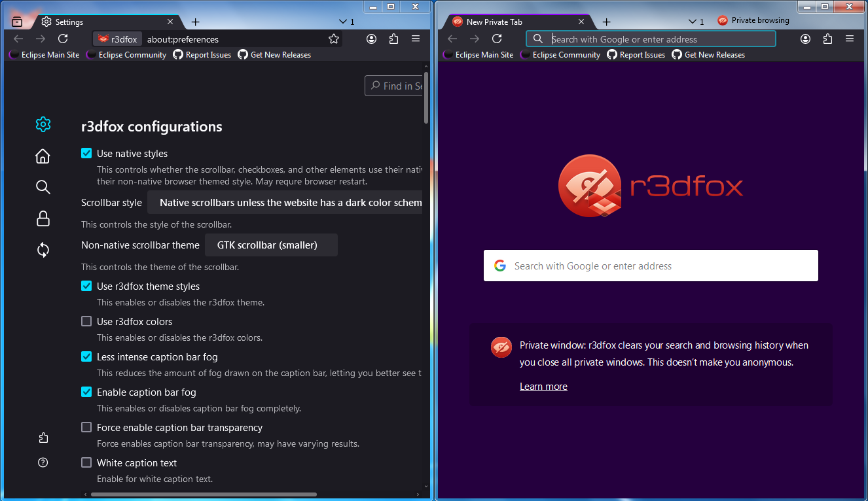Reload the about:preferences page

coord(63,39)
